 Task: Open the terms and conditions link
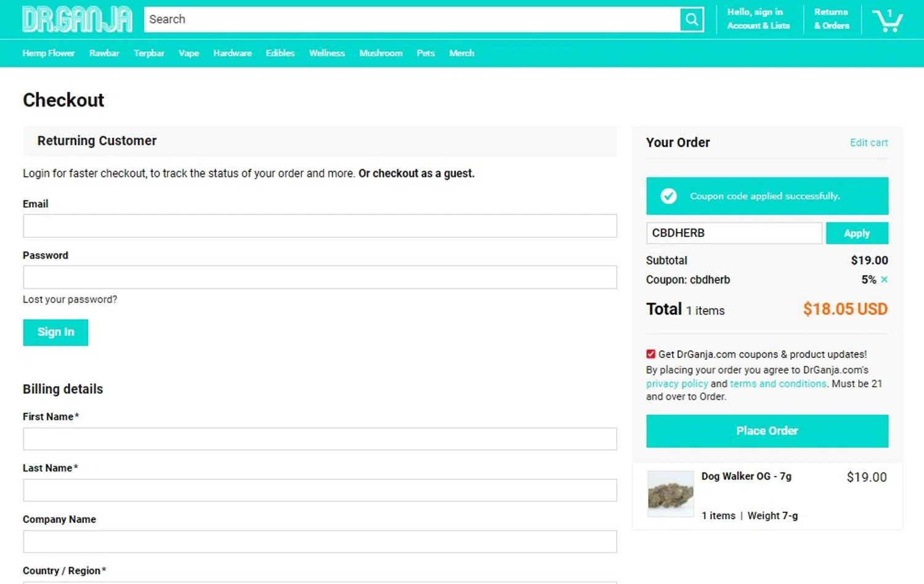778,383
